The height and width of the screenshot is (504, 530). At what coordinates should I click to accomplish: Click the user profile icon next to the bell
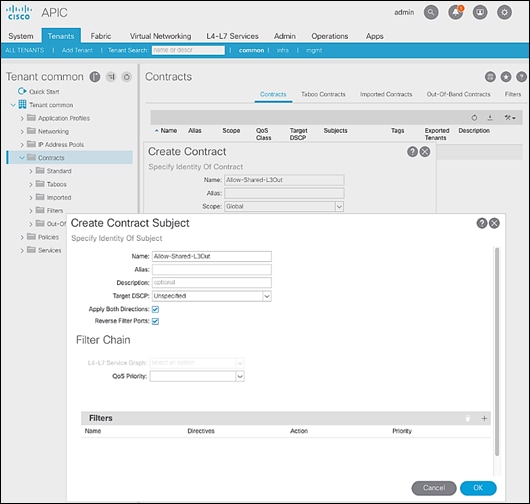[x=480, y=13]
